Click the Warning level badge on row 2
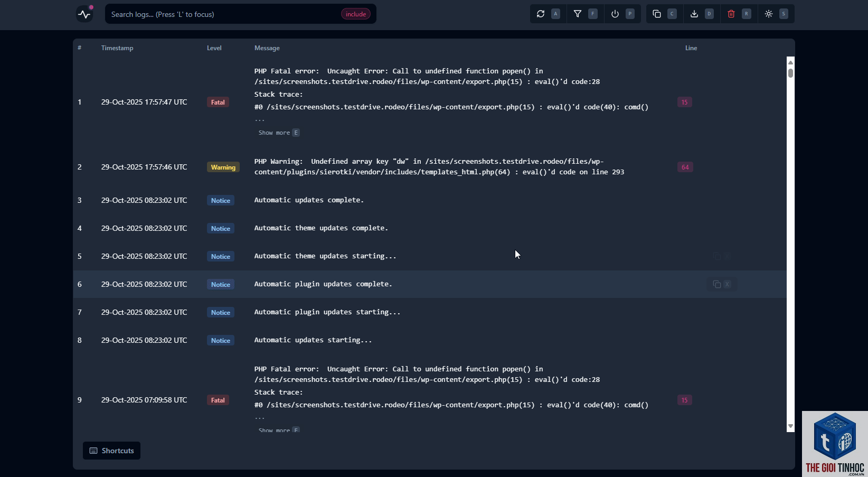 pos(223,167)
